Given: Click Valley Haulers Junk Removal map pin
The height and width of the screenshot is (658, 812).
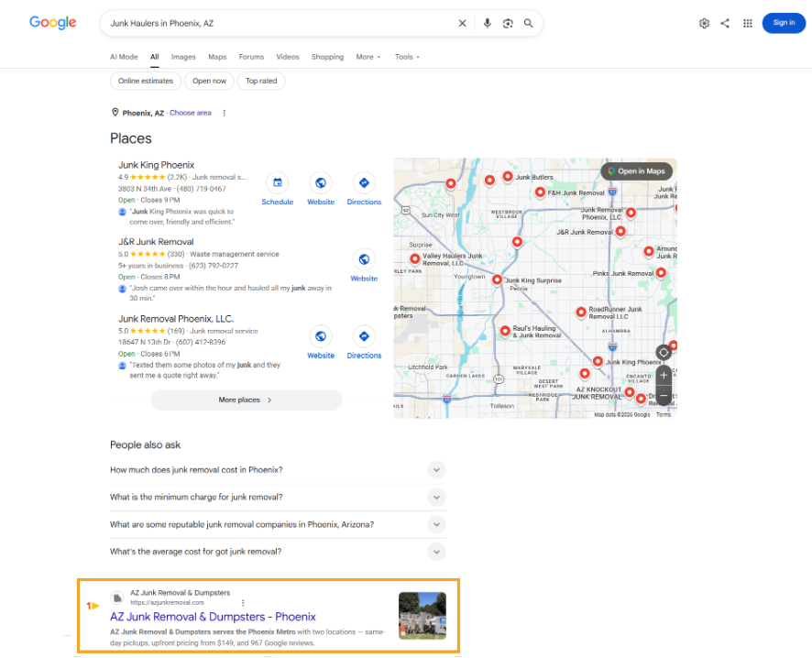Looking at the screenshot, I should 415,258.
